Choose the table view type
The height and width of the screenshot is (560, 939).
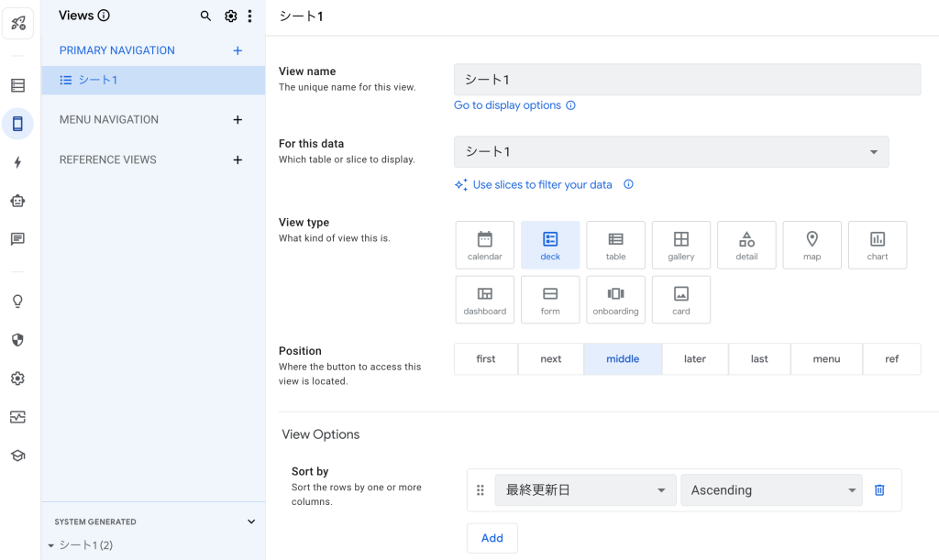click(615, 245)
